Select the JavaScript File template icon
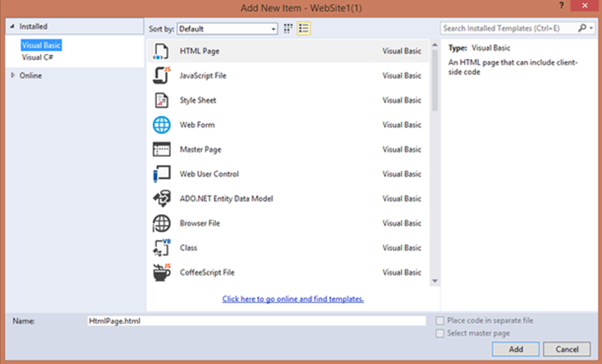Screen dimensions: 602x364 coord(161,76)
